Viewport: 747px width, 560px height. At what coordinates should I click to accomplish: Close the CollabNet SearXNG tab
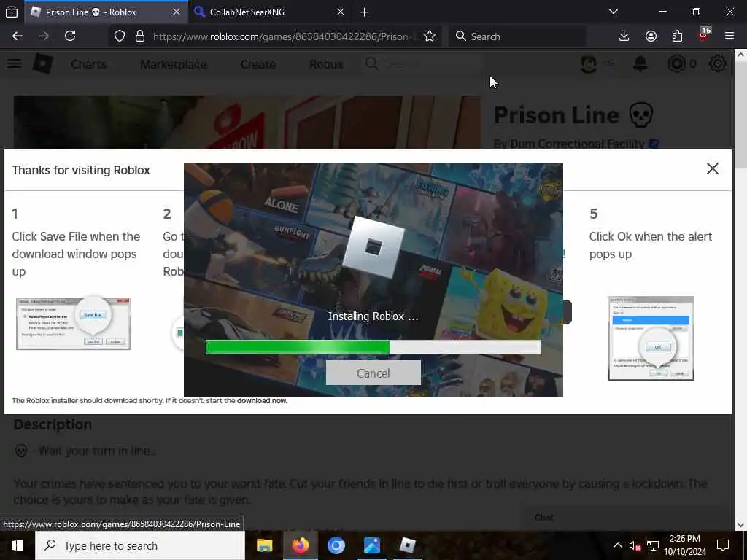tap(340, 12)
